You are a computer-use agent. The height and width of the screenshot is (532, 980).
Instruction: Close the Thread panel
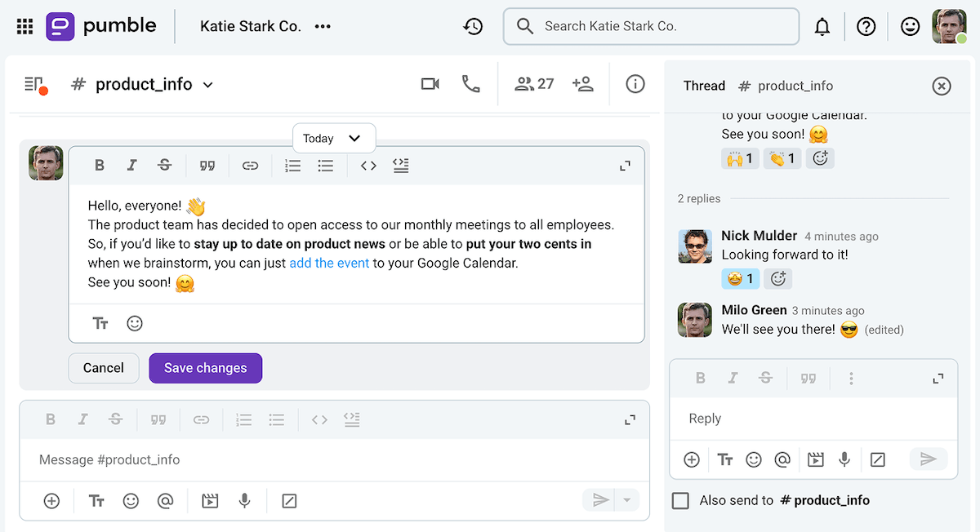(x=941, y=86)
